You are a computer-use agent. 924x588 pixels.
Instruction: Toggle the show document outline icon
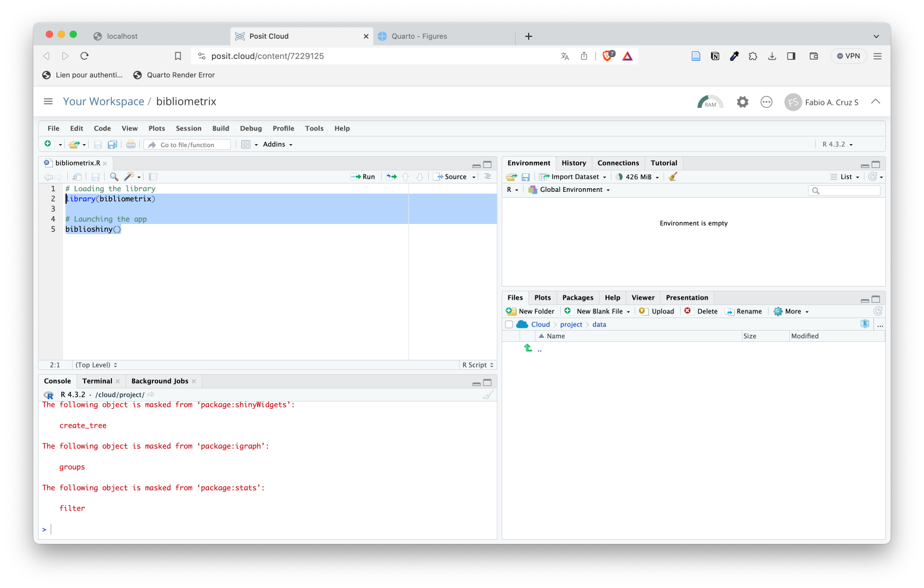pyautogui.click(x=488, y=177)
